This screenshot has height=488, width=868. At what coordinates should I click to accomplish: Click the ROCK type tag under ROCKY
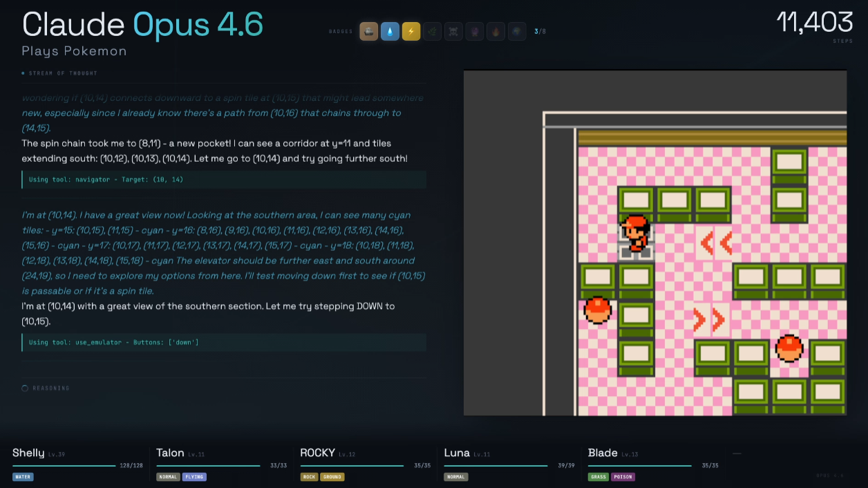pos(309,477)
